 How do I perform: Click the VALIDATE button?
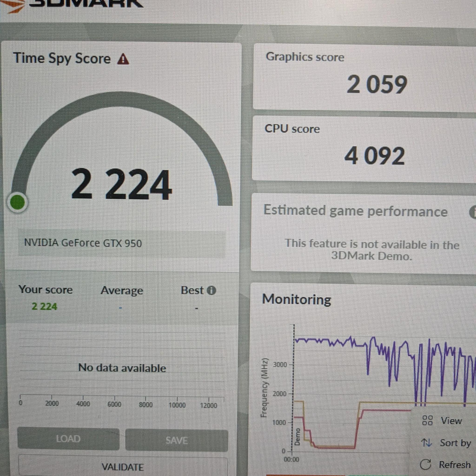(123, 467)
